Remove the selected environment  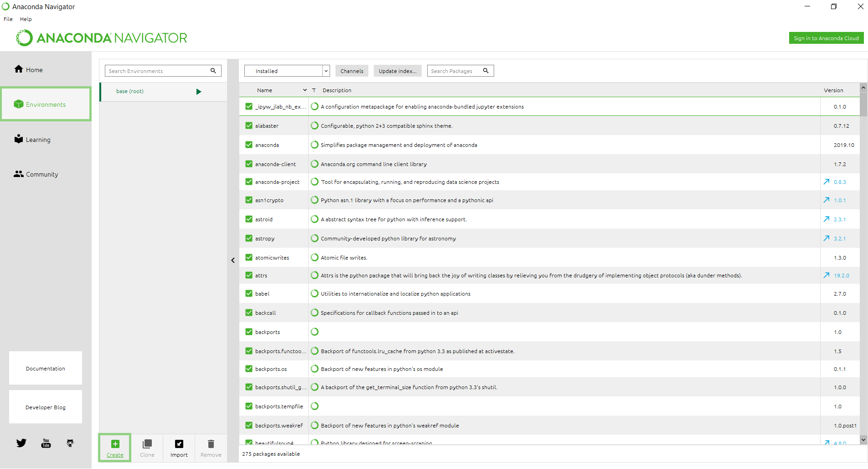(211, 448)
